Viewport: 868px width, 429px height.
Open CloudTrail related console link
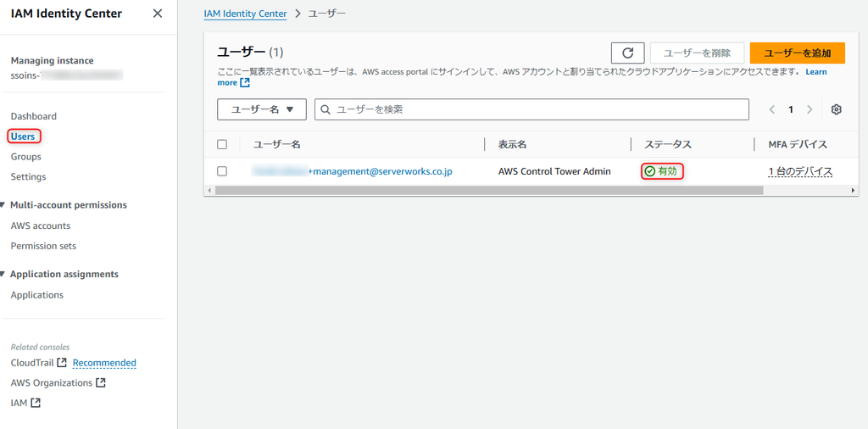32,363
